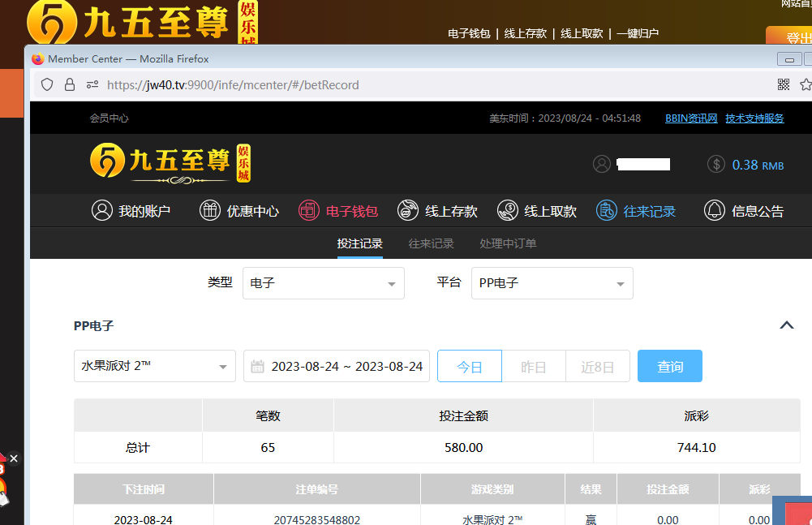Switch to 往来记录 sub-tab

431,243
